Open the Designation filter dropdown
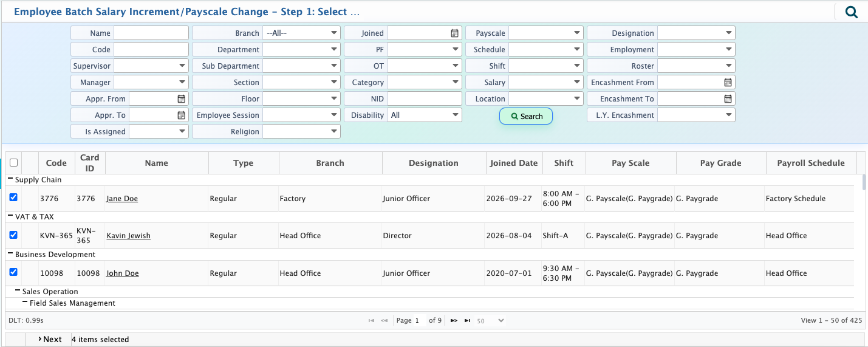The image size is (868, 347). click(x=696, y=33)
